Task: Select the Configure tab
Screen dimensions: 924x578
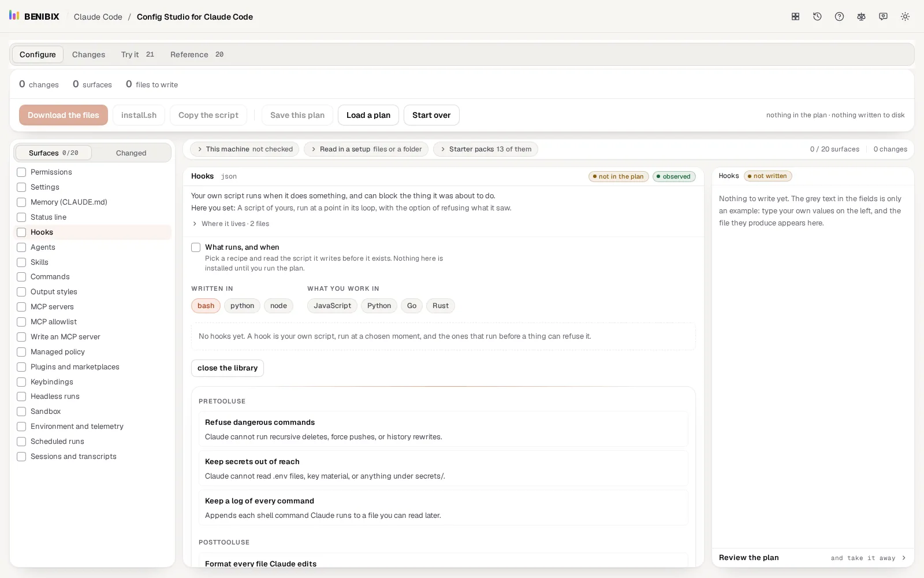Action: click(x=38, y=54)
